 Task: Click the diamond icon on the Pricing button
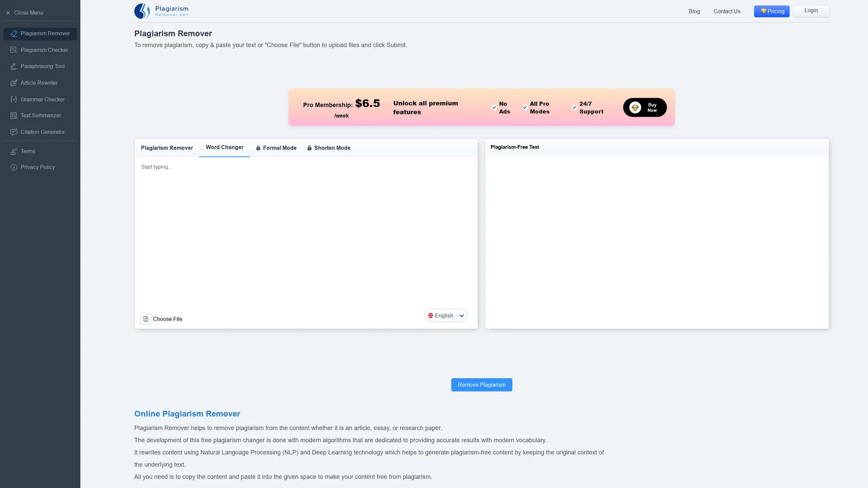(763, 11)
